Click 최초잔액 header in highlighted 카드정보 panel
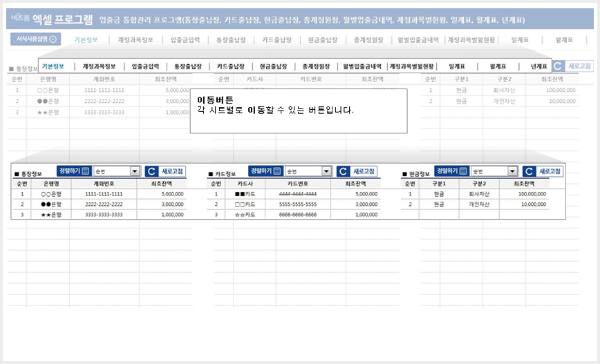The image size is (600, 364). pos(355,184)
